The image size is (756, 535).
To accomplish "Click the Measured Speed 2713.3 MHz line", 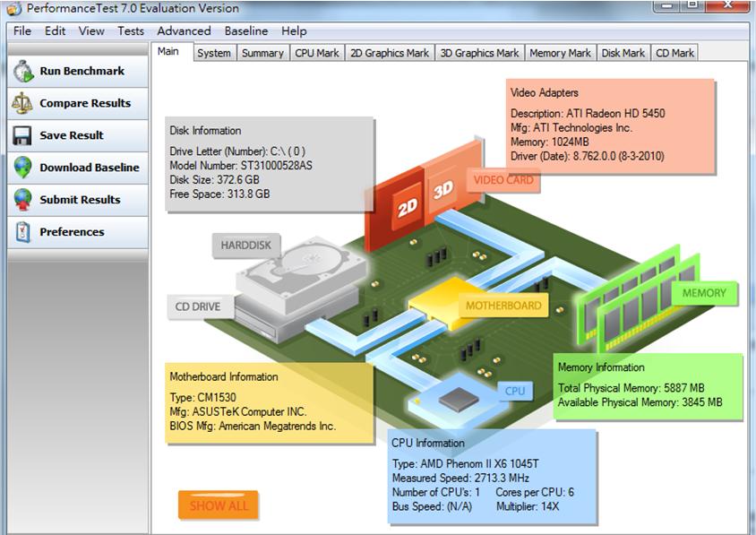I will [x=460, y=478].
